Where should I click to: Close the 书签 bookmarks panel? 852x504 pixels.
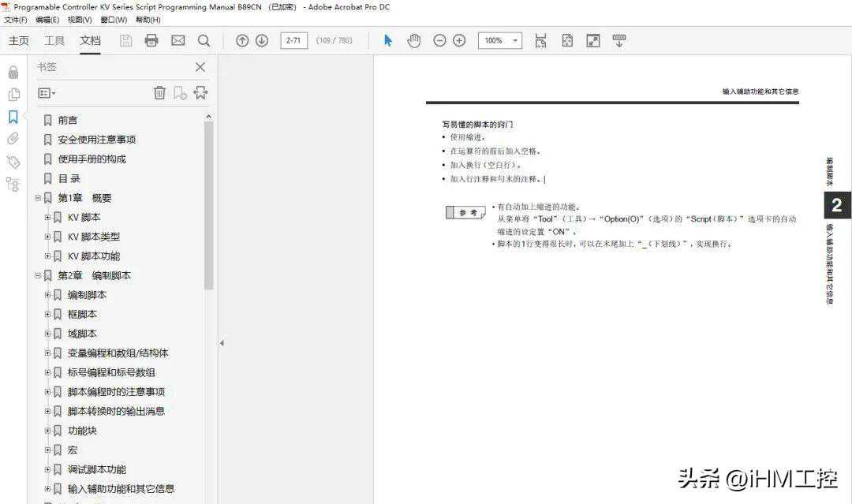click(200, 67)
